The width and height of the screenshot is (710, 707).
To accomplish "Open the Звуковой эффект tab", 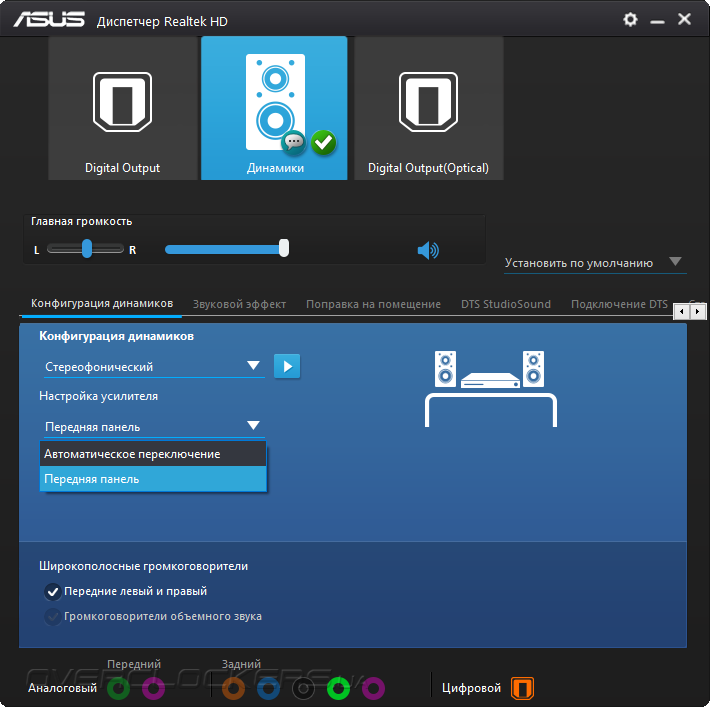I will pyautogui.click(x=239, y=304).
